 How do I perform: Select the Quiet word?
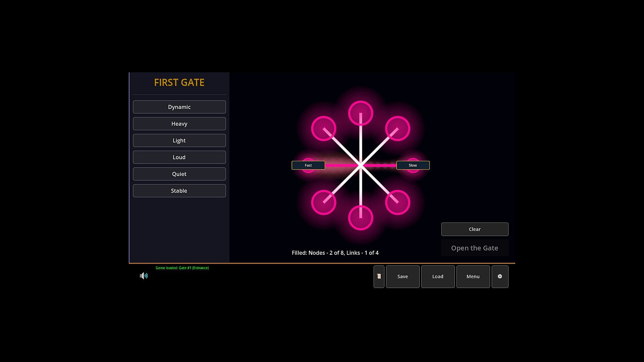pyautogui.click(x=179, y=174)
